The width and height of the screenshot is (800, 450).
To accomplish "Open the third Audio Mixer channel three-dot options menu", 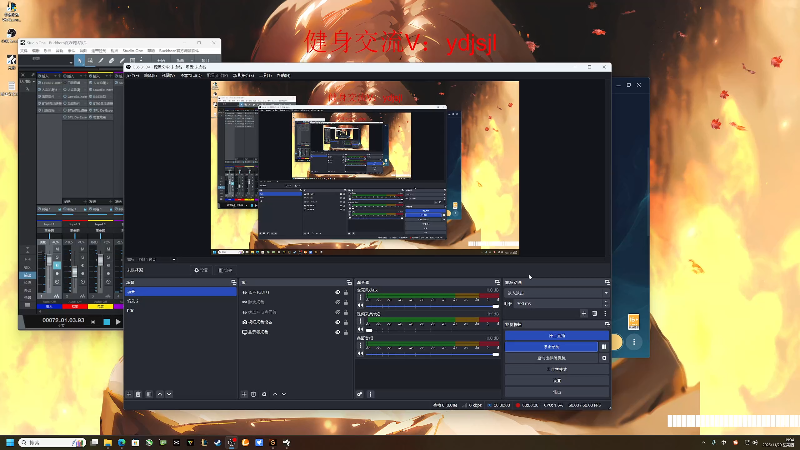I will (361, 345).
